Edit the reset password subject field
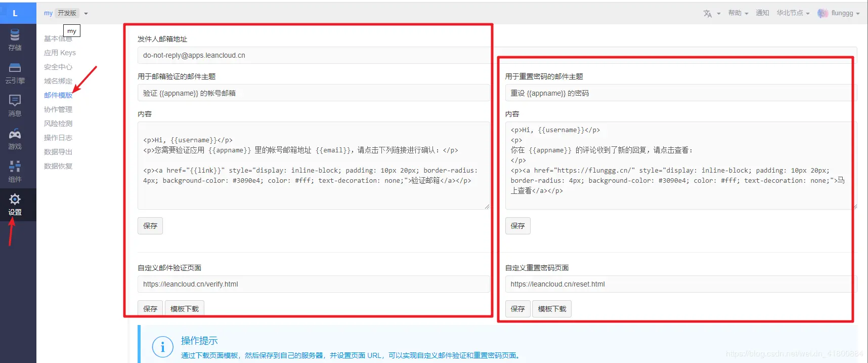This screenshot has height=363, width=868. pyautogui.click(x=681, y=93)
